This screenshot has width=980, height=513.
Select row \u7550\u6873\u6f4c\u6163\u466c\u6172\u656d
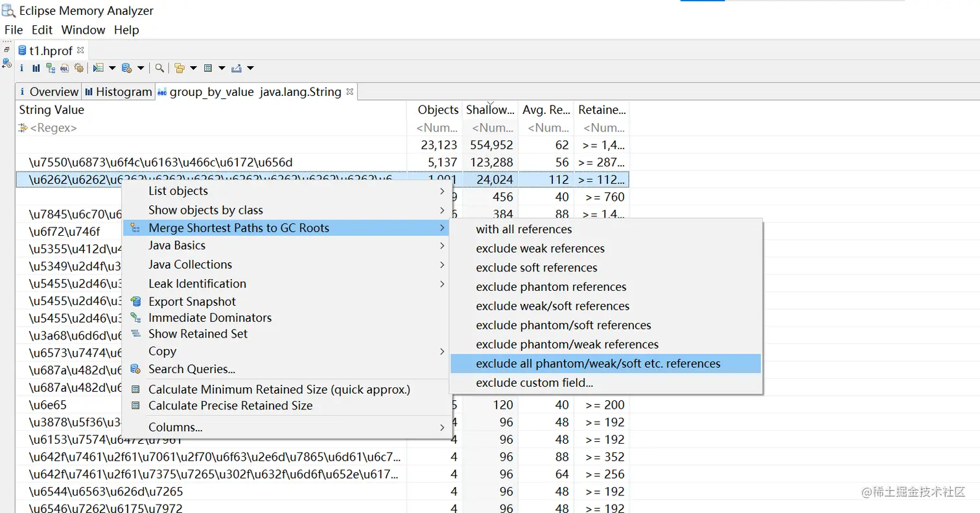[x=322, y=163]
